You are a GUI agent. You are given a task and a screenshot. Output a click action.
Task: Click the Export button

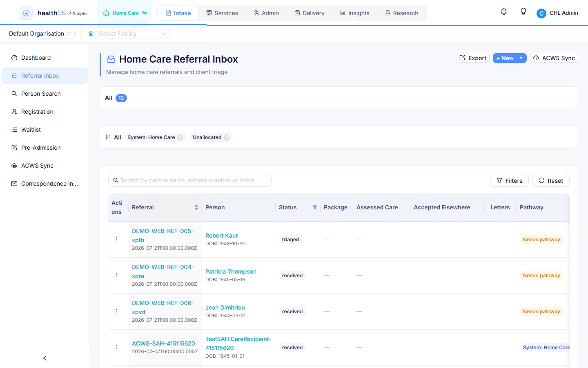pyautogui.click(x=473, y=58)
